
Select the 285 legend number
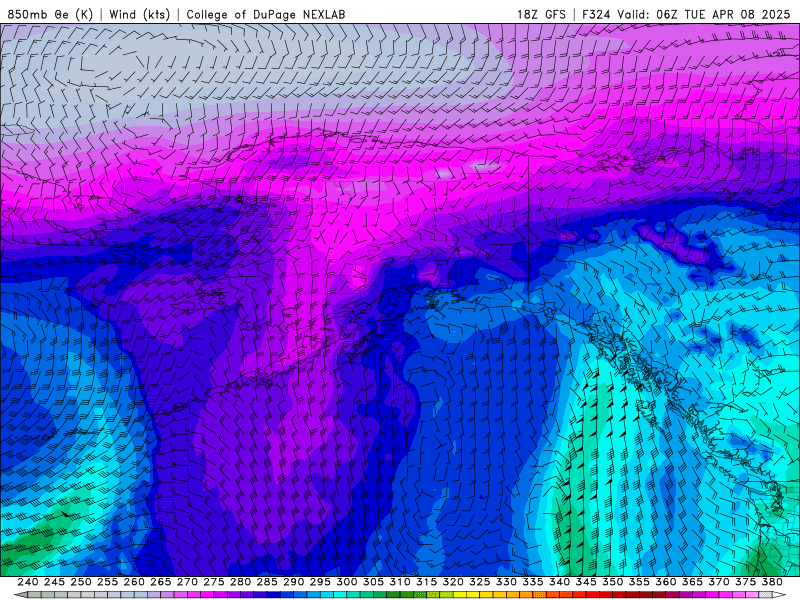266,582
